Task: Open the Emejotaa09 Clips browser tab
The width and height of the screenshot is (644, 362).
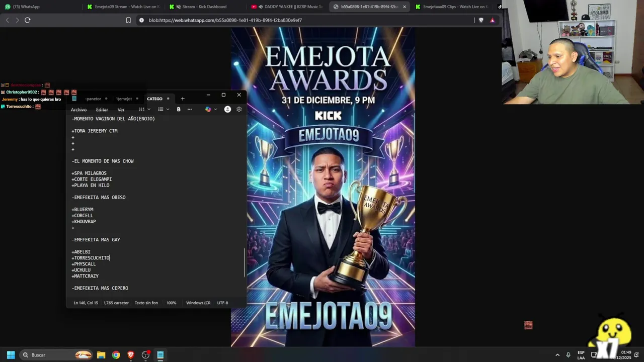Action: coord(452,7)
